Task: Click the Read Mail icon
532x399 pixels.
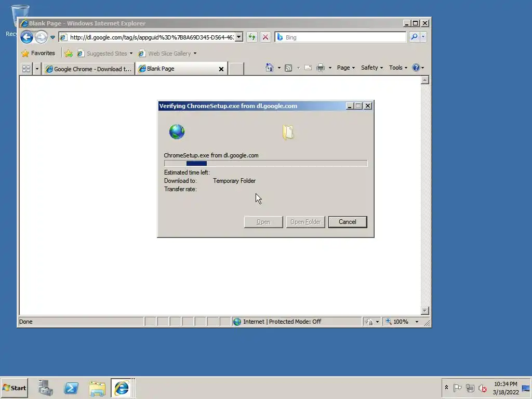Action: [308, 68]
